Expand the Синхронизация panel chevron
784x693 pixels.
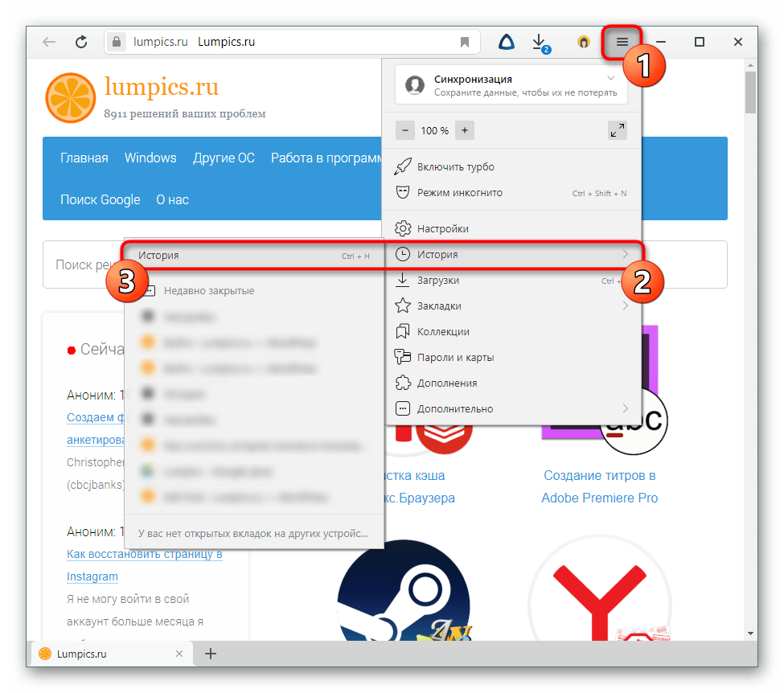point(611,79)
